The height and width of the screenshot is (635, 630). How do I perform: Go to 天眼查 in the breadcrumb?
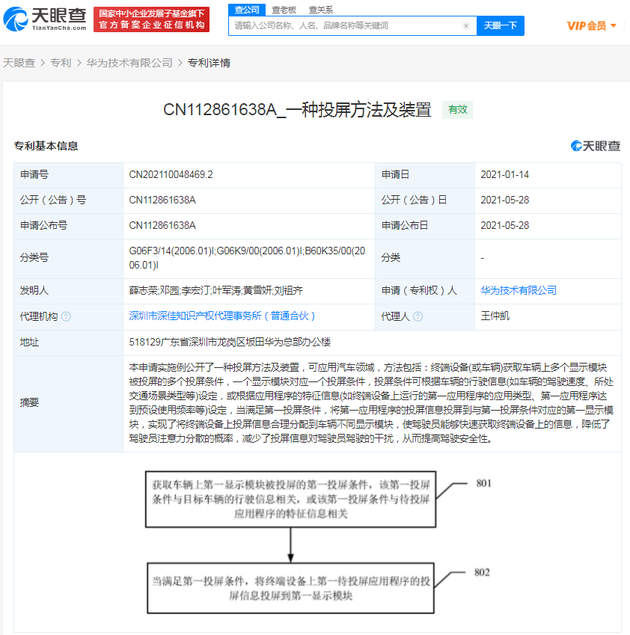click(x=18, y=62)
